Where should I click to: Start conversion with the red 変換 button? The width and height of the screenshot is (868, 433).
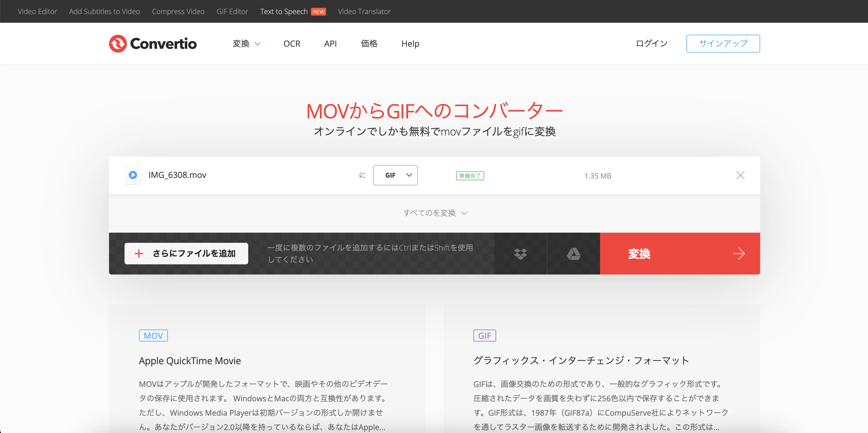click(680, 254)
